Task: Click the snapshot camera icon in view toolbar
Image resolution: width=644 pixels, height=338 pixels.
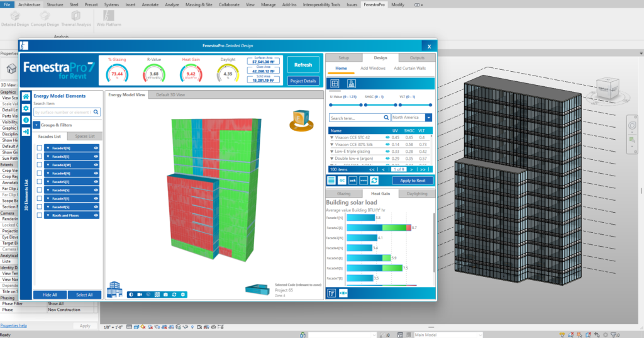Action: (165, 295)
